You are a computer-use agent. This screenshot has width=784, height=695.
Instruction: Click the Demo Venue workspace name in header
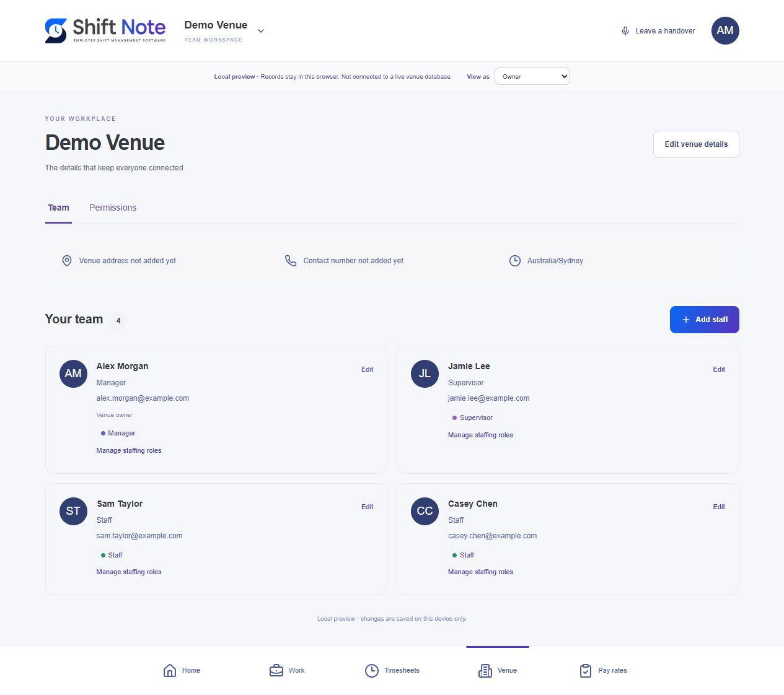(216, 25)
